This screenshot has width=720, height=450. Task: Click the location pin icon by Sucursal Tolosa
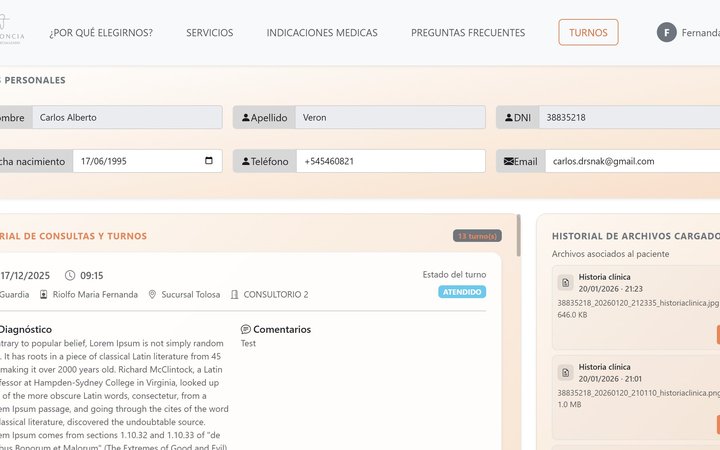point(153,295)
